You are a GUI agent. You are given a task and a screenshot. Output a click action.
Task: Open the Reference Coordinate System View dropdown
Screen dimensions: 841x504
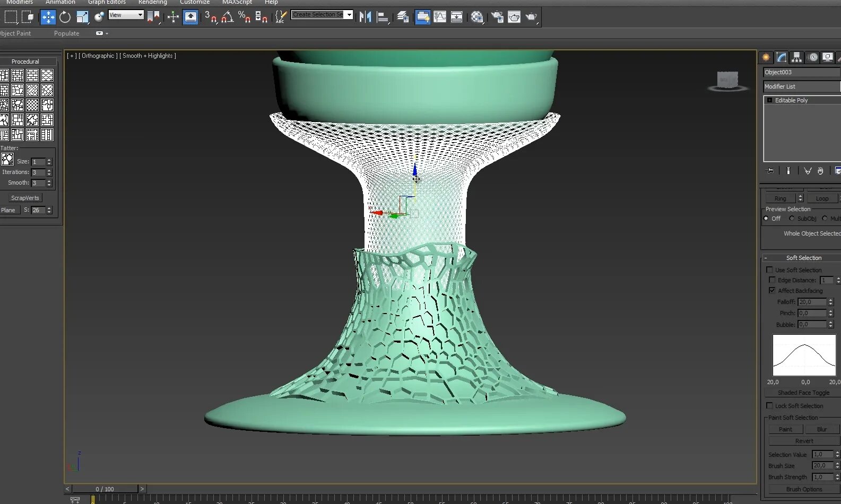click(x=126, y=15)
